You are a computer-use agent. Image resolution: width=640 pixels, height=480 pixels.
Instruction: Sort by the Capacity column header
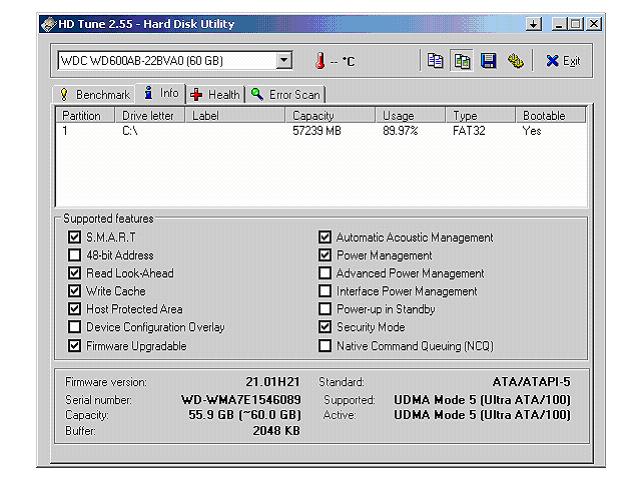329,116
